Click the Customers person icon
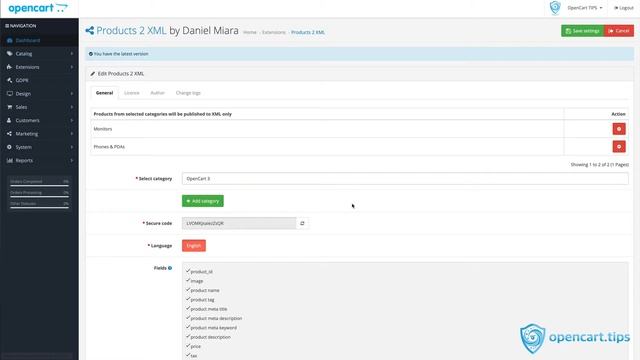The image size is (640, 360). click(x=9, y=120)
